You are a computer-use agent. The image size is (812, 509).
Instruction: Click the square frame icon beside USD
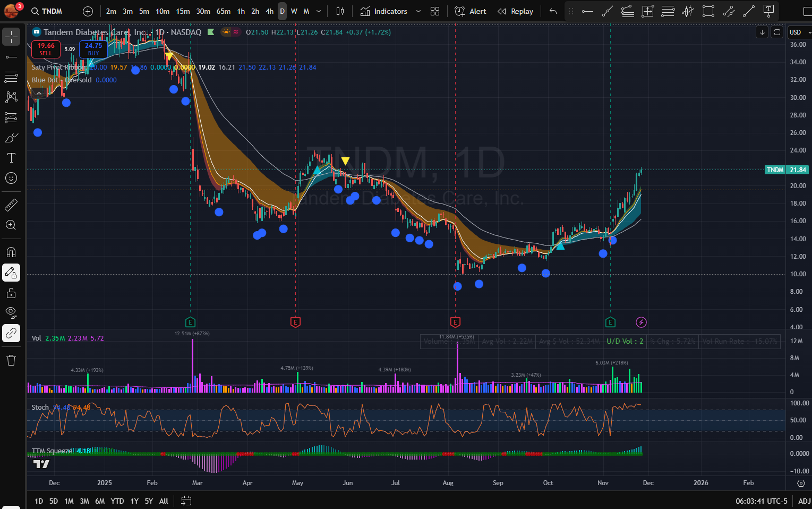[x=777, y=32]
